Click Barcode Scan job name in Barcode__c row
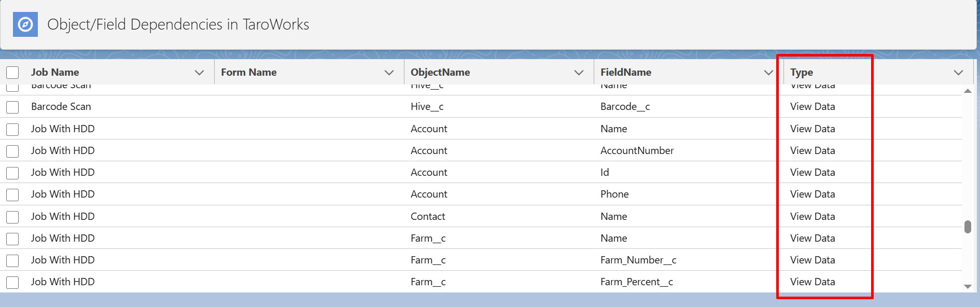 coord(61,106)
